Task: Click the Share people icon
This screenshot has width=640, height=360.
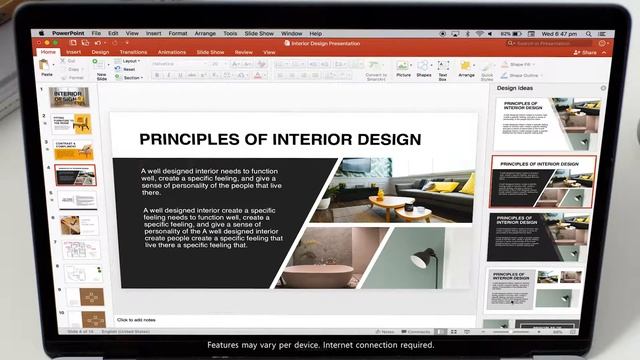Action: pyautogui.click(x=576, y=53)
